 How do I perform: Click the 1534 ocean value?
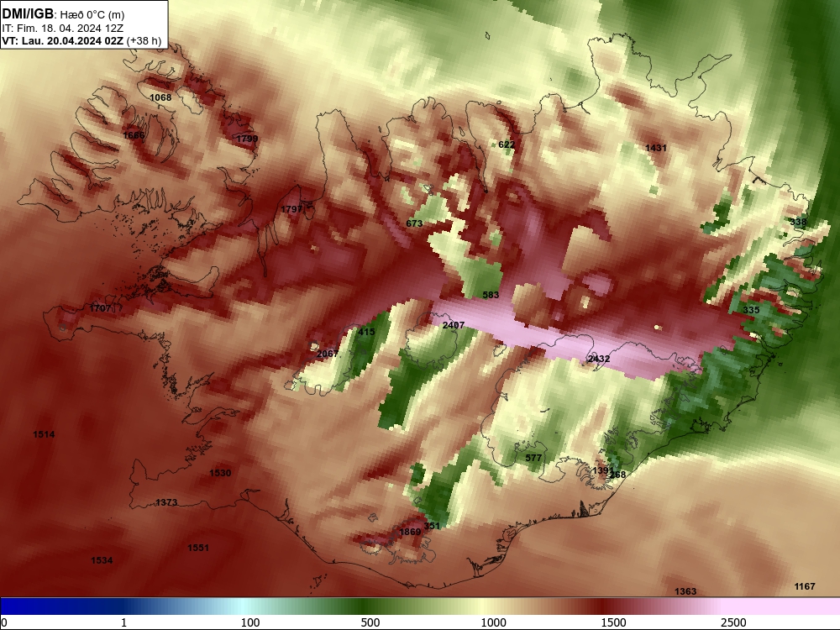102,560
